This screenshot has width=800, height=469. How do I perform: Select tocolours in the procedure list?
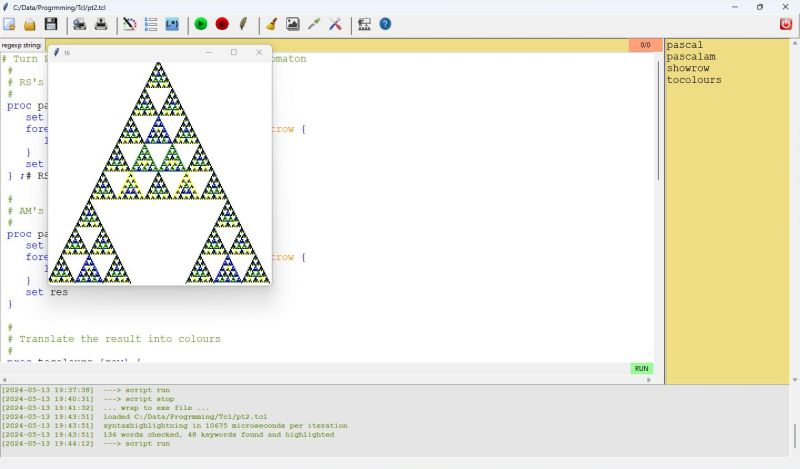click(694, 80)
